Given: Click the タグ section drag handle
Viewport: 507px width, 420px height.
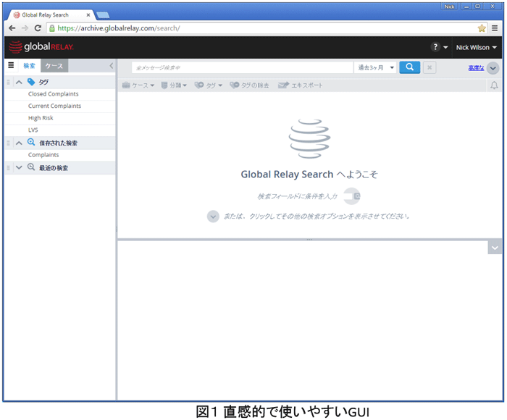Looking at the screenshot, I should [x=9, y=82].
